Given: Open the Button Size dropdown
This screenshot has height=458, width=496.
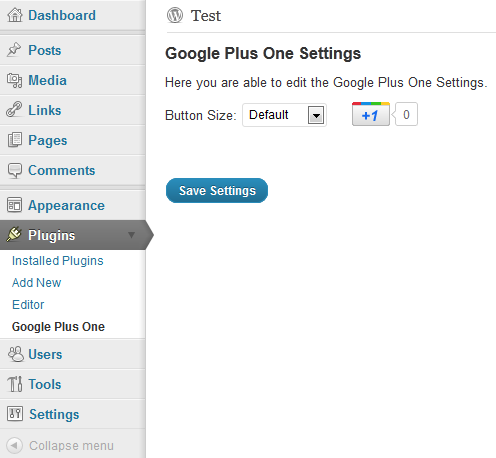Looking at the screenshot, I should click(x=284, y=115).
